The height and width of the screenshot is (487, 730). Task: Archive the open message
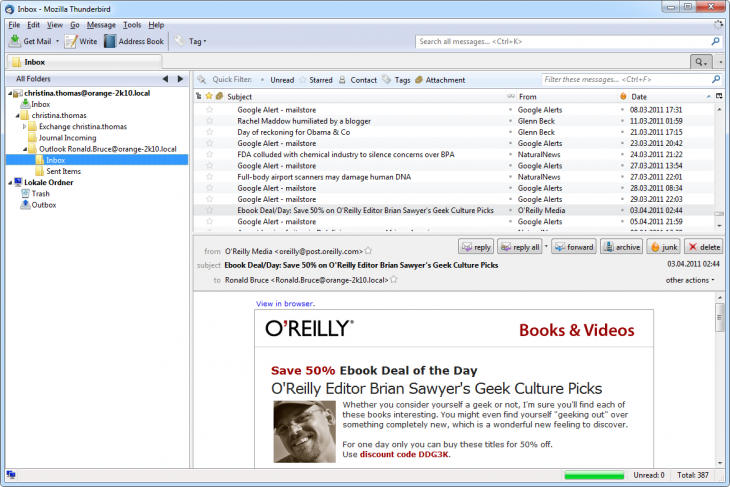coord(622,247)
